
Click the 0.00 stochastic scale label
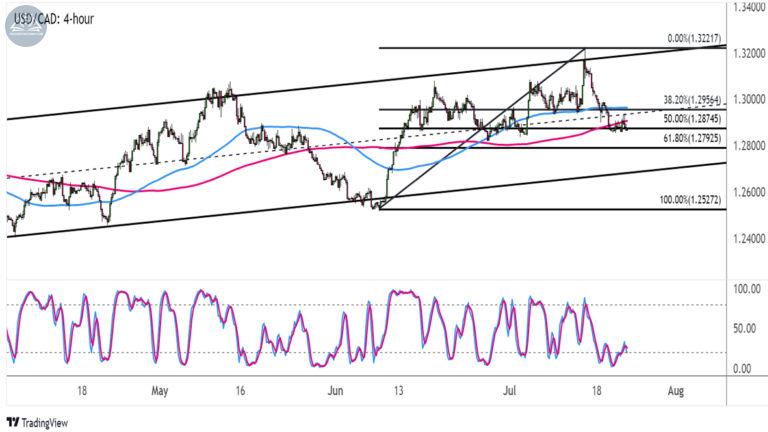[742, 369]
